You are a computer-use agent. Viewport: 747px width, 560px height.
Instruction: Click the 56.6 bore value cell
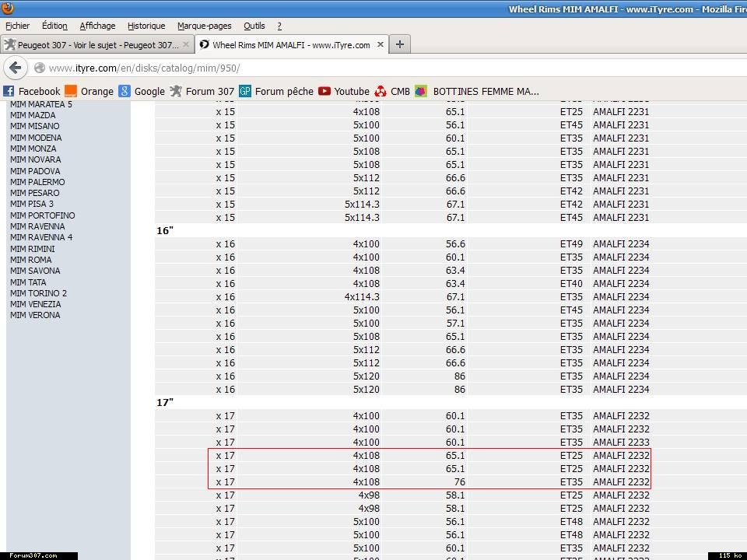point(455,243)
